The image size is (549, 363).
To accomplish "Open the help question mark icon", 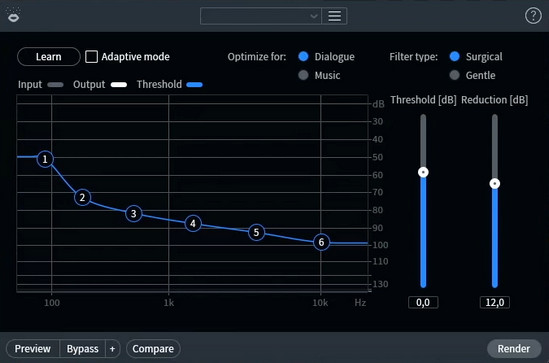I will tap(533, 16).
